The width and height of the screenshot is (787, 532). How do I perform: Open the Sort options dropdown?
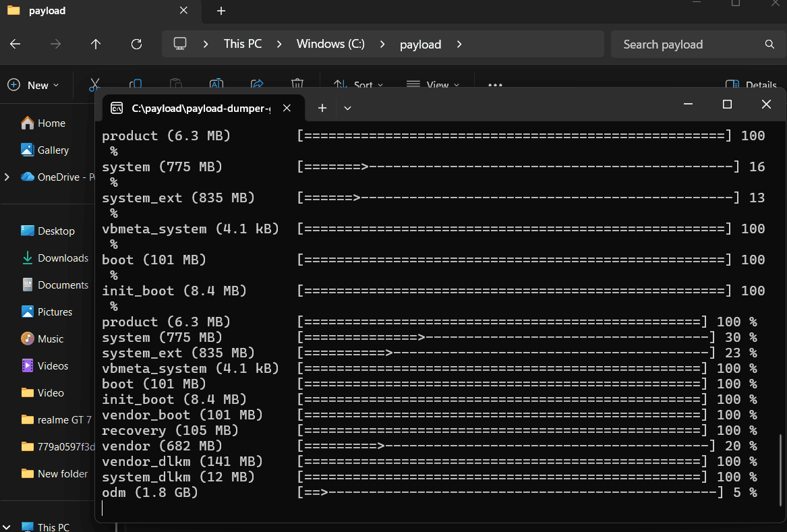tap(358, 85)
